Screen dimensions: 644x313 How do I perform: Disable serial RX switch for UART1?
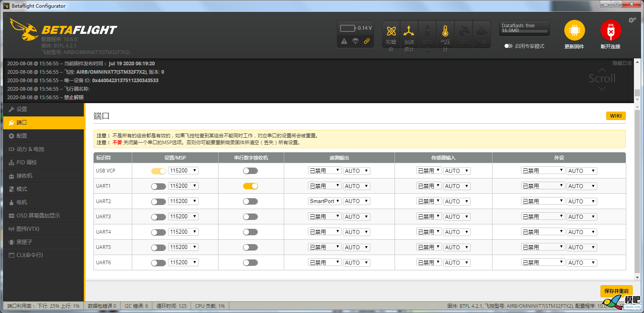[x=250, y=186]
